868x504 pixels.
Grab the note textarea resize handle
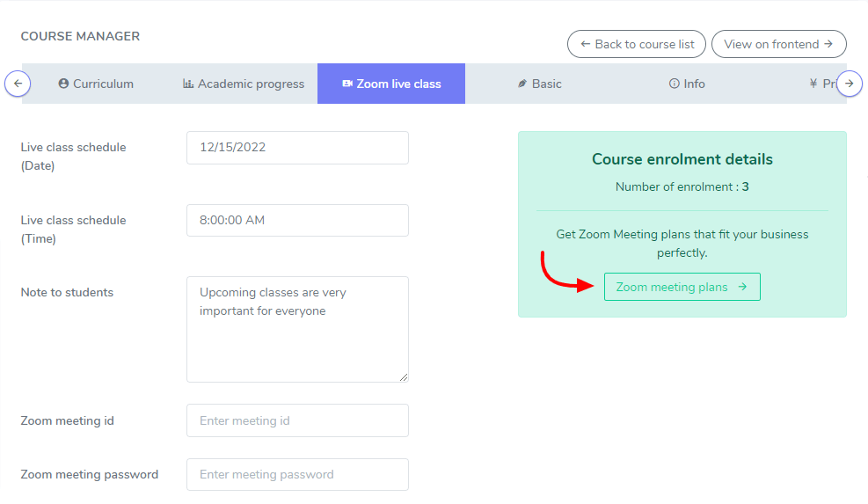[405, 378]
